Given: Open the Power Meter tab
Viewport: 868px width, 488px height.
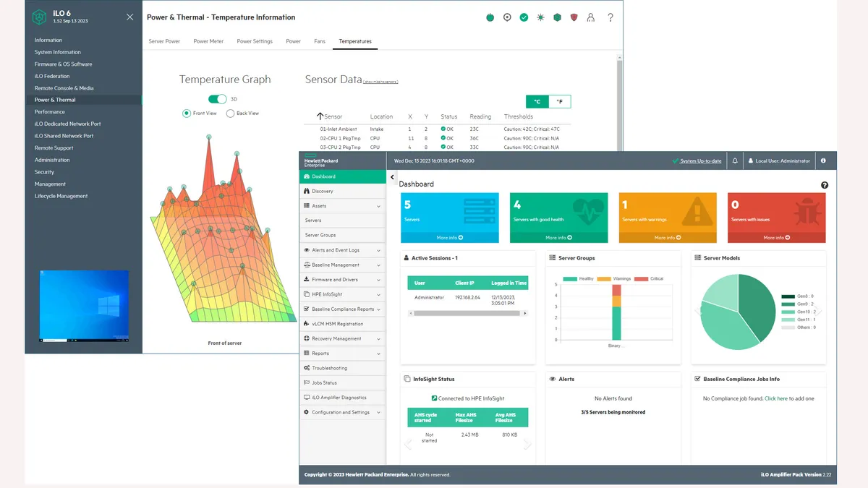Looking at the screenshot, I should 208,41.
